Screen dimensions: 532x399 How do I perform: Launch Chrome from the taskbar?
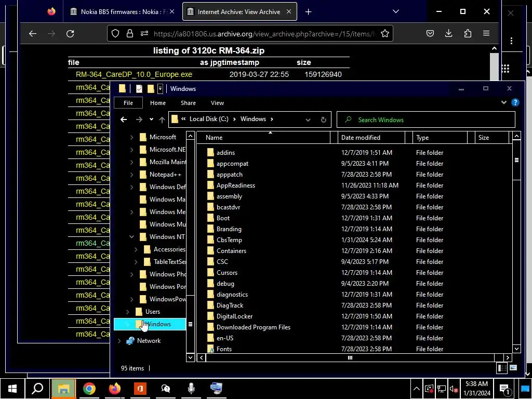[89, 389]
